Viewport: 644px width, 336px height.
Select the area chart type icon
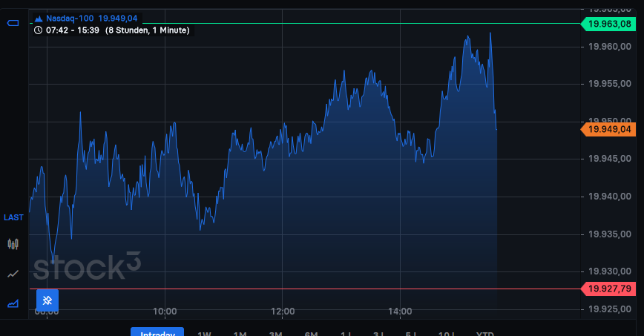[x=13, y=303]
